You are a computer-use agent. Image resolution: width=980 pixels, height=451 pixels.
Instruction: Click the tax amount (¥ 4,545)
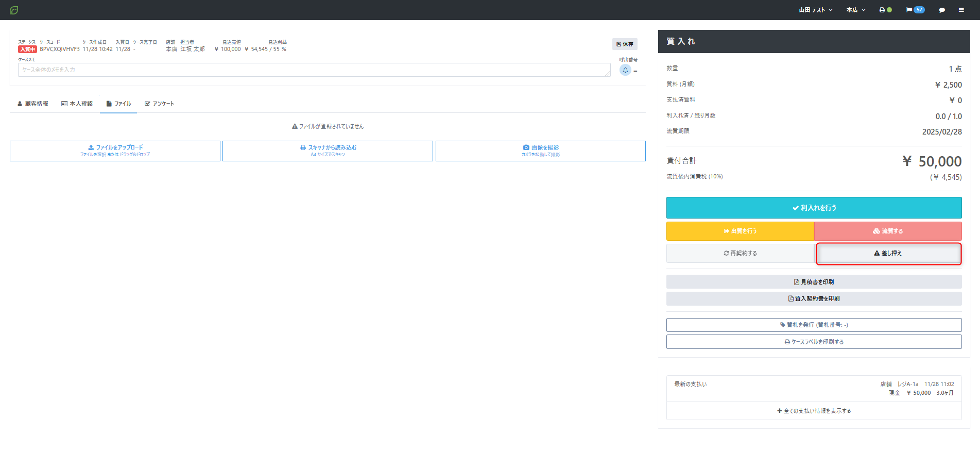click(945, 177)
